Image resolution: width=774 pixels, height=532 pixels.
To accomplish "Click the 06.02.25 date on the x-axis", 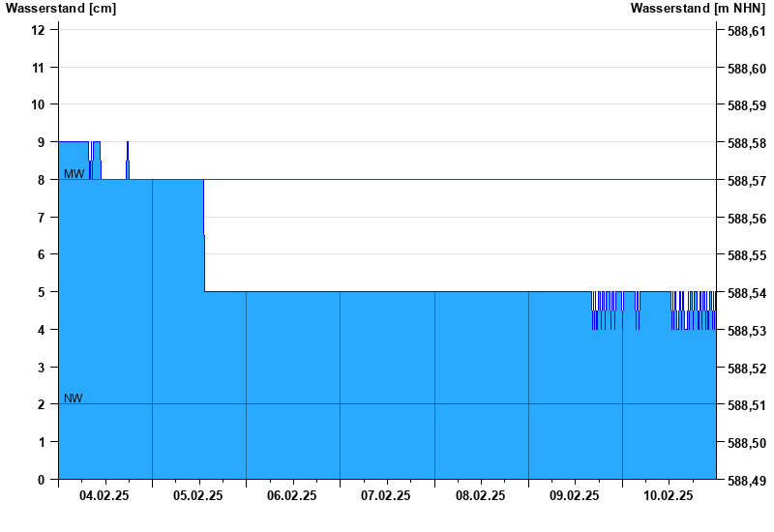I will 291,495.
